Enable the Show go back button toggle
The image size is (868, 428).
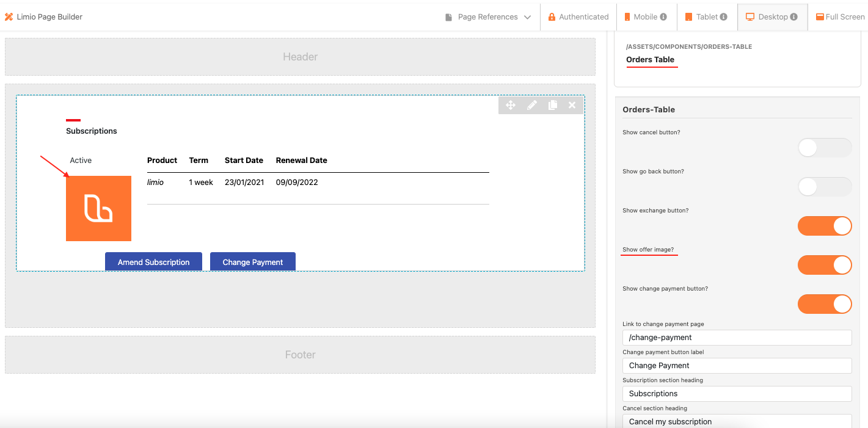pos(825,187)
